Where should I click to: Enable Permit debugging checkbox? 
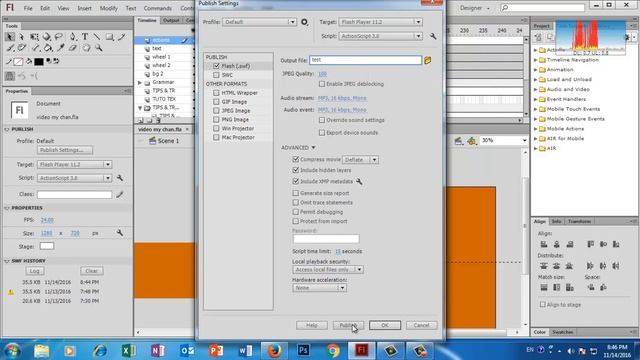(296, 211)
